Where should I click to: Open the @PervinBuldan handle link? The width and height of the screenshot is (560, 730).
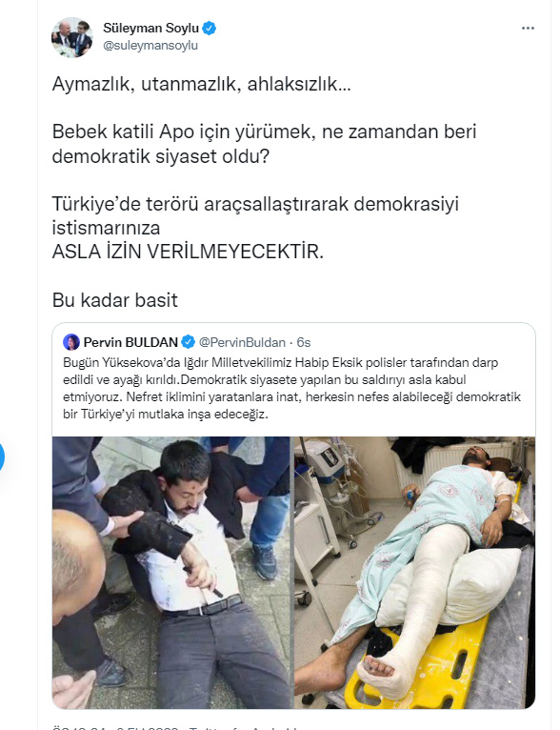click(x=242, y=343)
